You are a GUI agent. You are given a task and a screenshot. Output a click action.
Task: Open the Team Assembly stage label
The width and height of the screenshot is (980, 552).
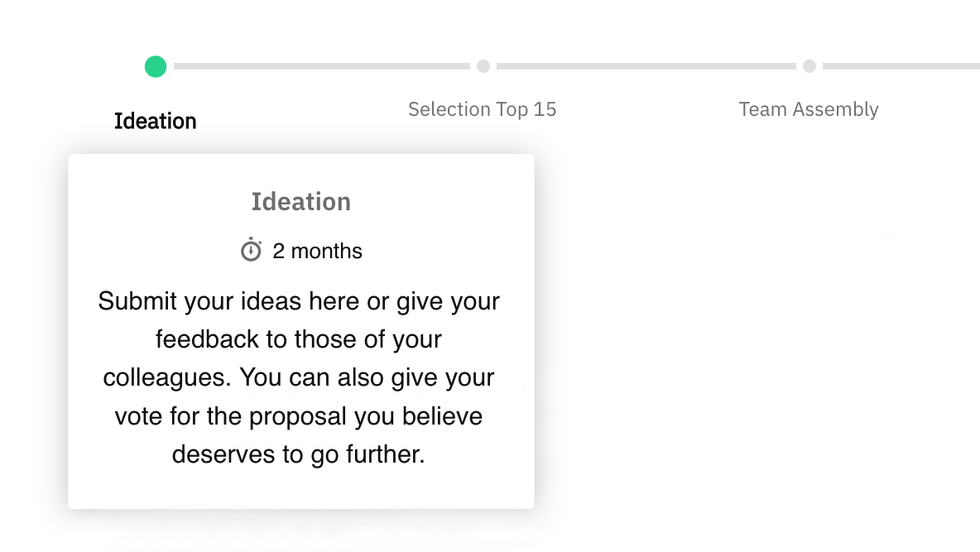coord(809,109)
